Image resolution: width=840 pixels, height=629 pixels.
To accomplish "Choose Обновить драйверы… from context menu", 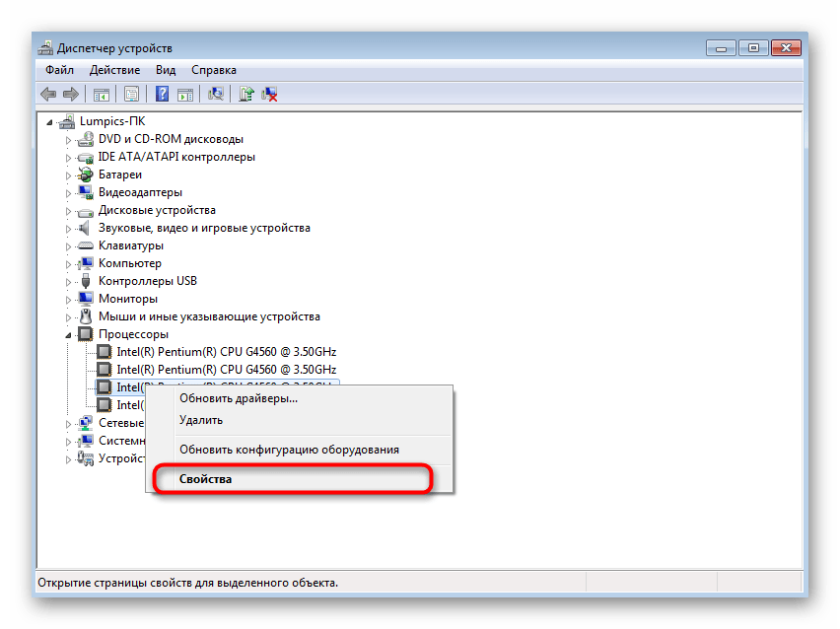I will coord(300,398).
